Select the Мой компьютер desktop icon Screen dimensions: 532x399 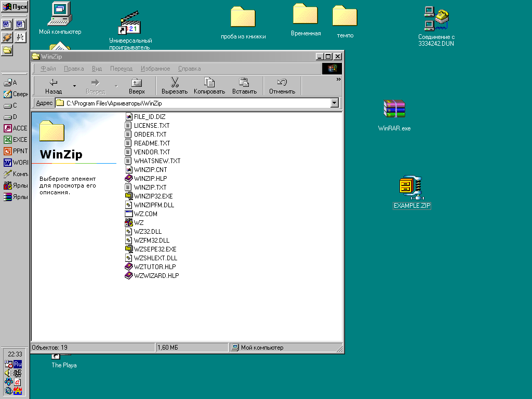coord(60,18)
